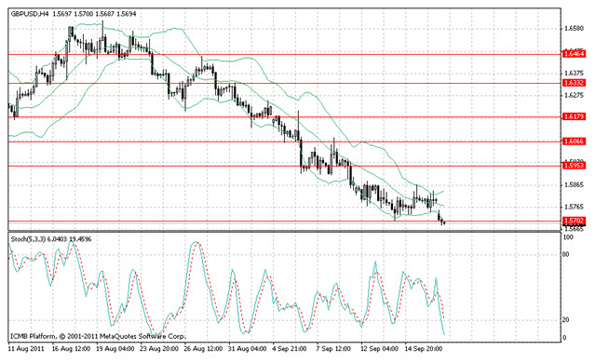Image resolution: width=595 pixels, height=364 pixels.
Task: Click the 11 Aug 2011 date label
Action: pos(26,348)
